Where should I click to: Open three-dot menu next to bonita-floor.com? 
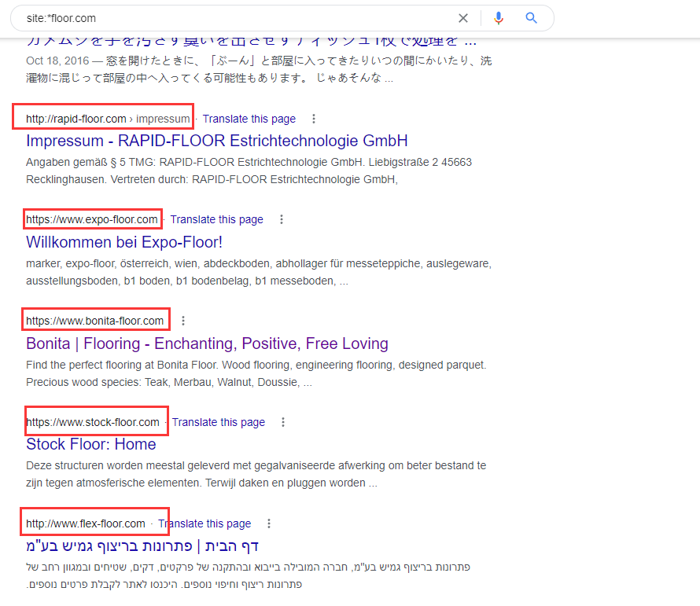[183, 321]
